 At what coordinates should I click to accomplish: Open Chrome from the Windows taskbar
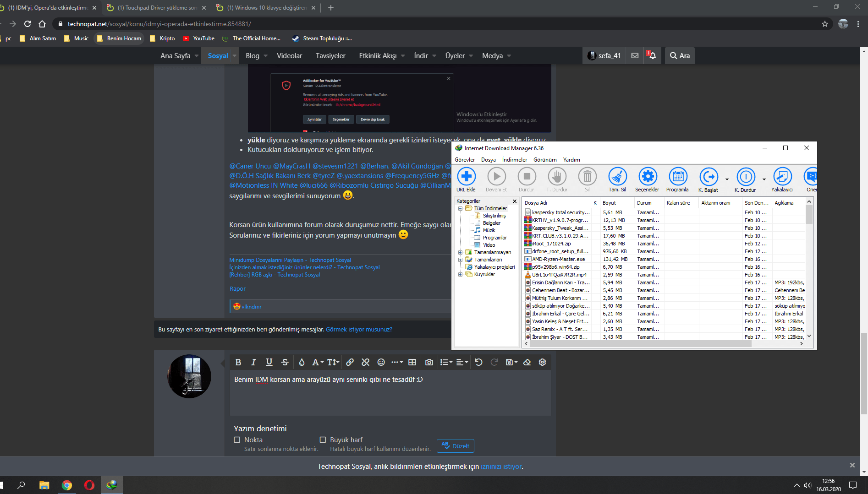67,485
